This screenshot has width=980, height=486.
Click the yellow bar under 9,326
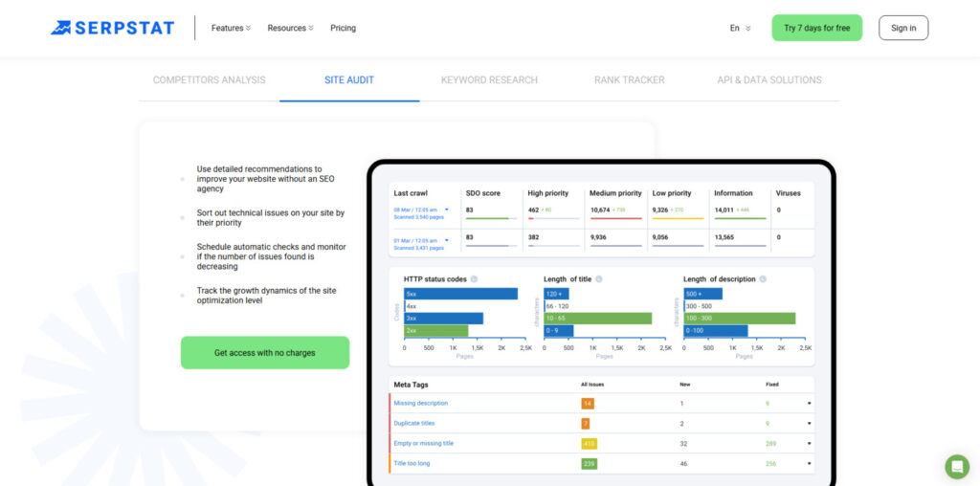[x=679, y=219]
